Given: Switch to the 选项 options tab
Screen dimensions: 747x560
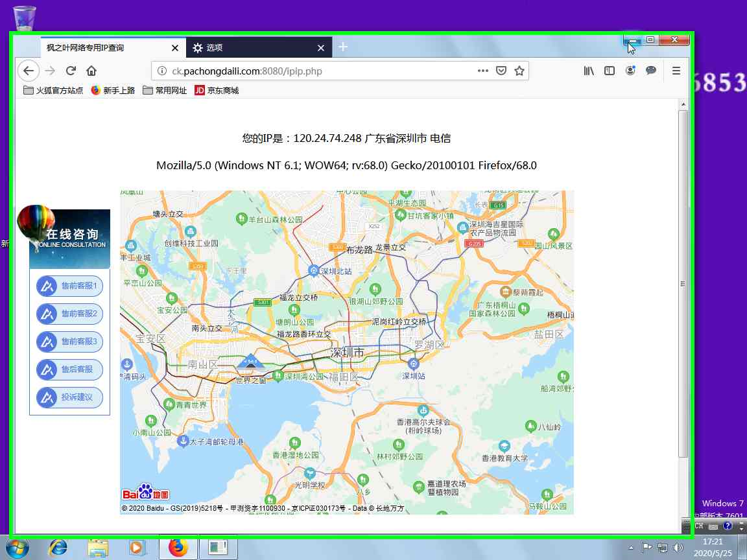Looking at the screenshot, I should (259, 47).
